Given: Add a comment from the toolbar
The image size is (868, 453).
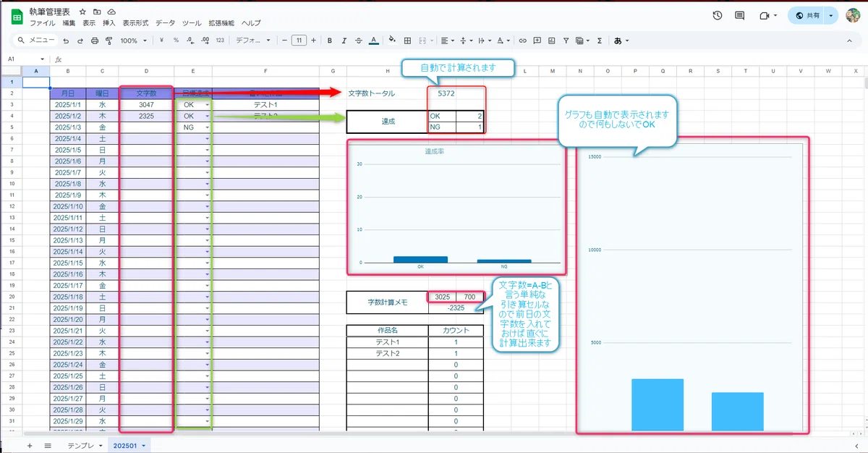Looking at the screenshot, I should tap(537, 41).
